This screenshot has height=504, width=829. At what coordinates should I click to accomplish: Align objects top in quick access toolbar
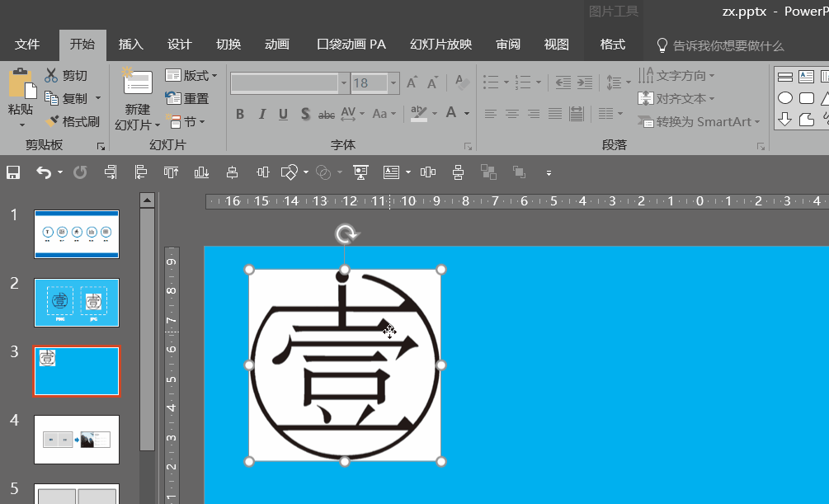(171, 172)
